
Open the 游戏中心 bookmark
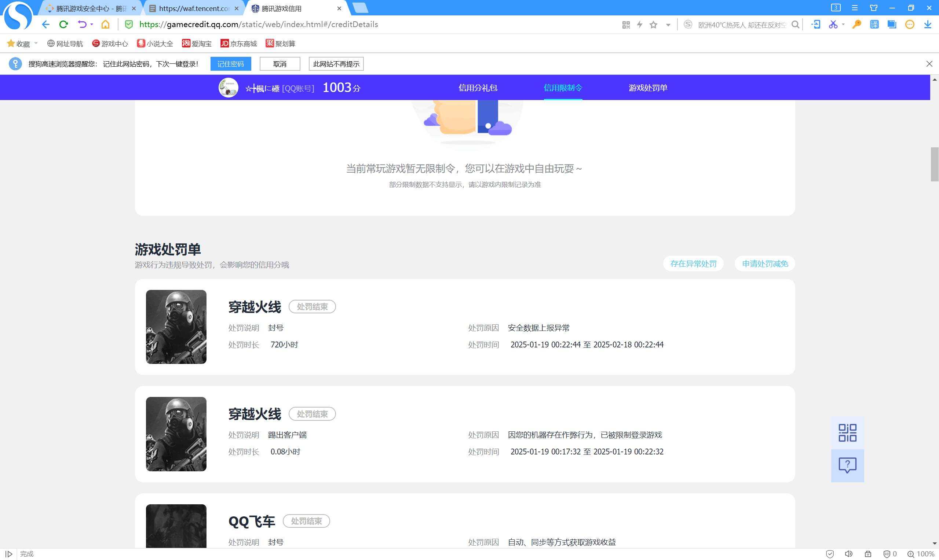(110, 44)
